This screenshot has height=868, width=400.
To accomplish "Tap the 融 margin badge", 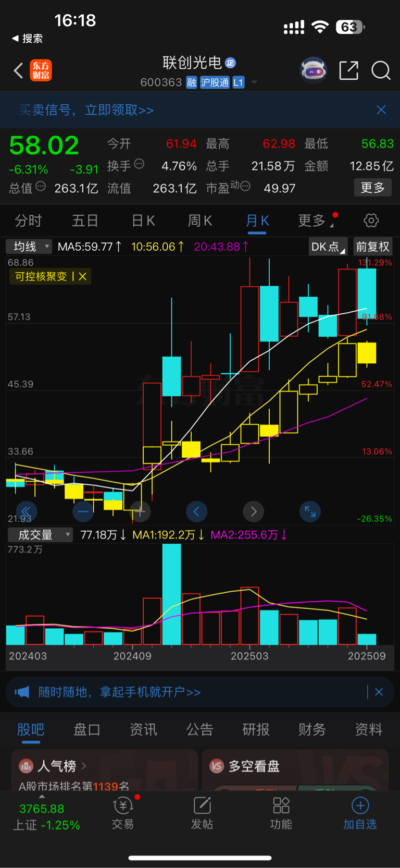I will pos(191,82).
